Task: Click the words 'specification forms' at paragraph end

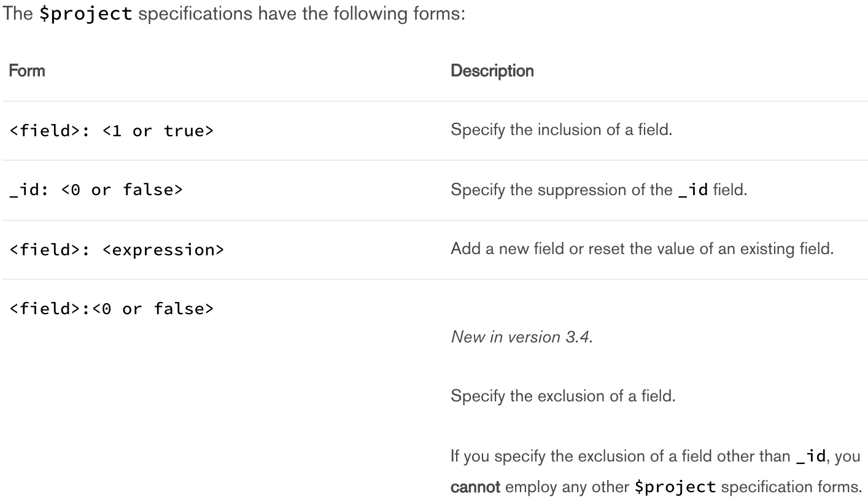Action: pyautogui.click(x=791, y=469)
